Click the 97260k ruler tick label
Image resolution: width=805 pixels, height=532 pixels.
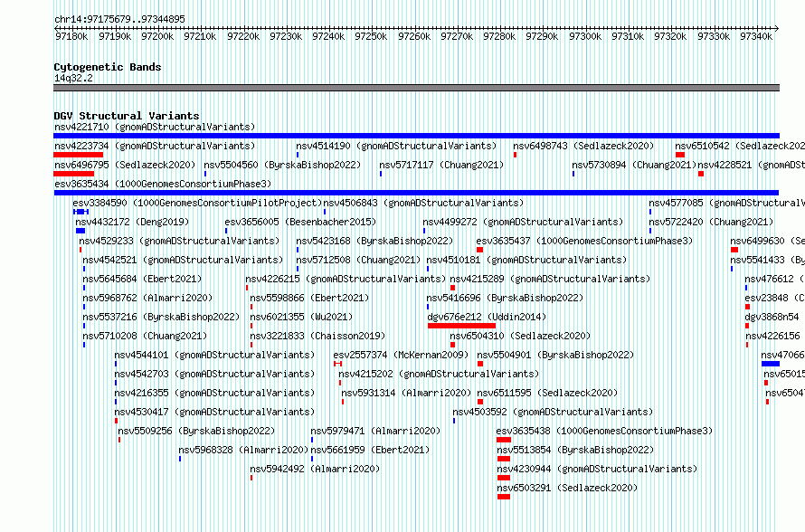click(x=413, y=36)
